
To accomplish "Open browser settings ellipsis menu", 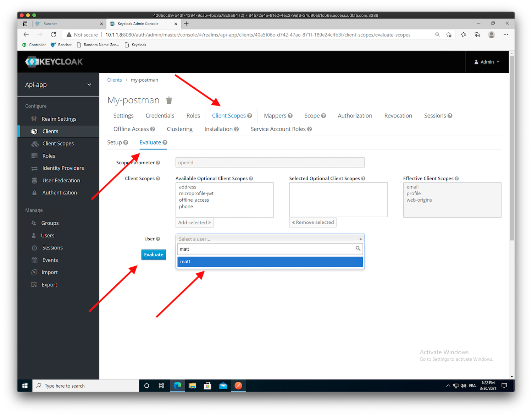I will [x=506, y=34].
